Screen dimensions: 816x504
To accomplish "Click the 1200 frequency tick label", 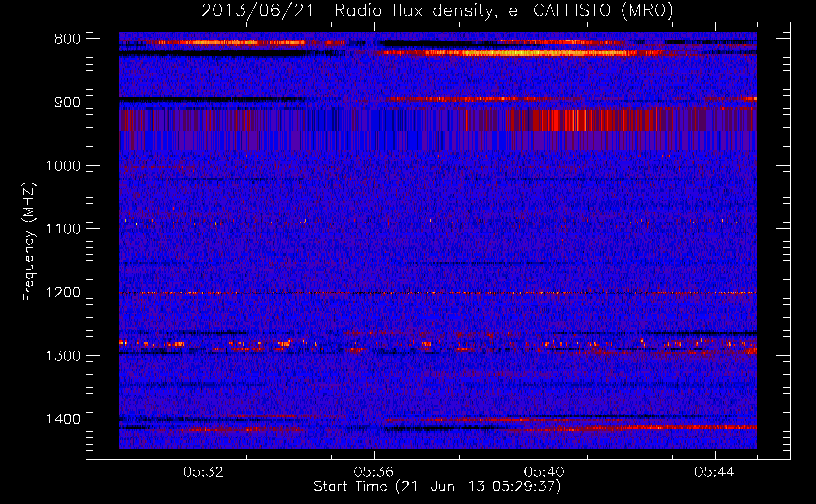I will (x=63, y=293).
